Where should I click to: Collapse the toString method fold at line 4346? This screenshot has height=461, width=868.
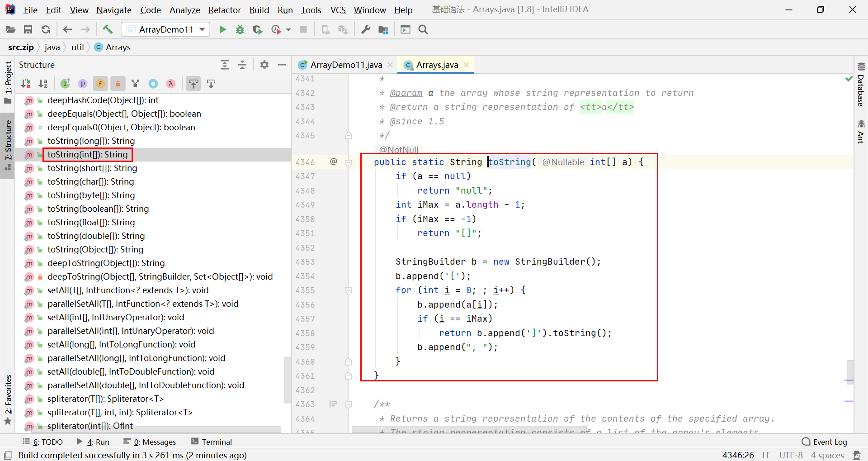click(349, 162)
